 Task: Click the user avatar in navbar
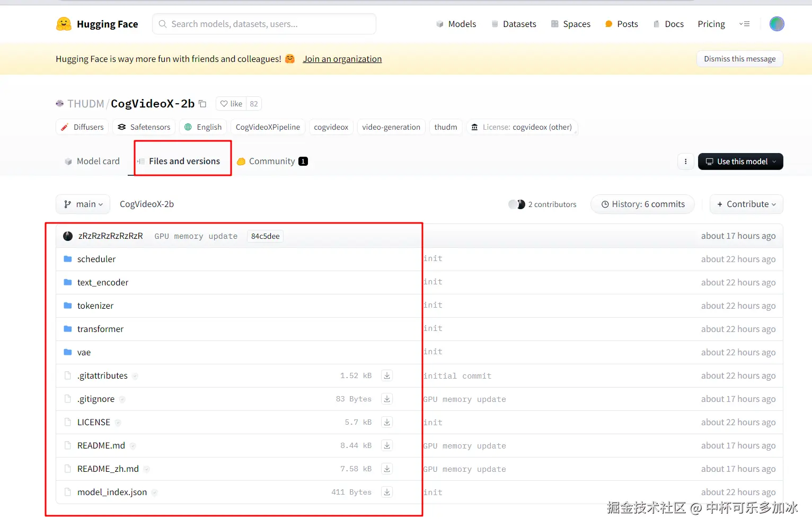click(776, 24)
